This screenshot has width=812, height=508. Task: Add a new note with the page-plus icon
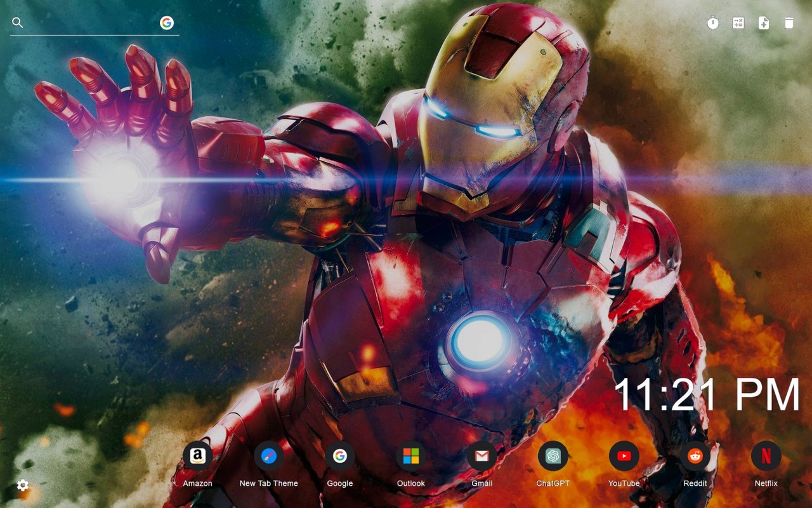point(764,23)
